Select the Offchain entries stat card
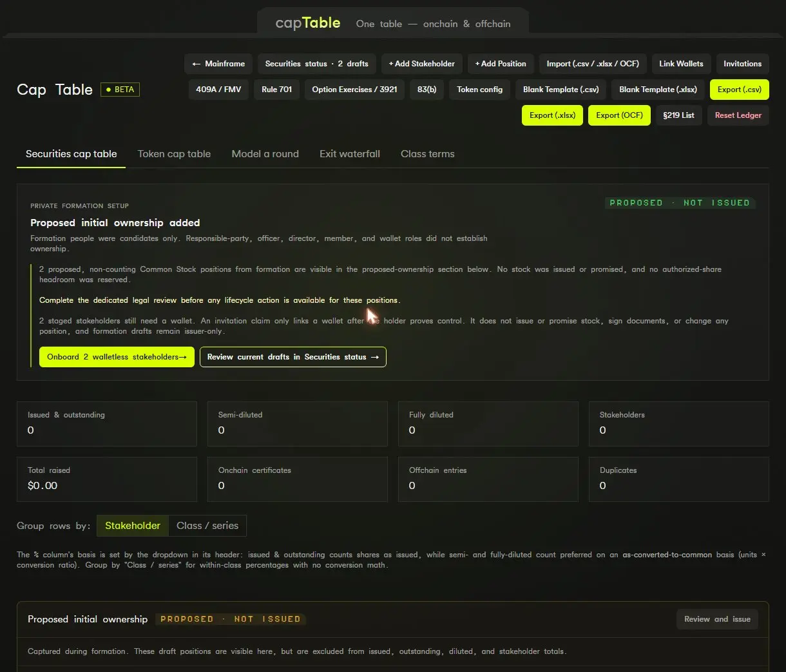786x672 pixels. click(488, 479)
